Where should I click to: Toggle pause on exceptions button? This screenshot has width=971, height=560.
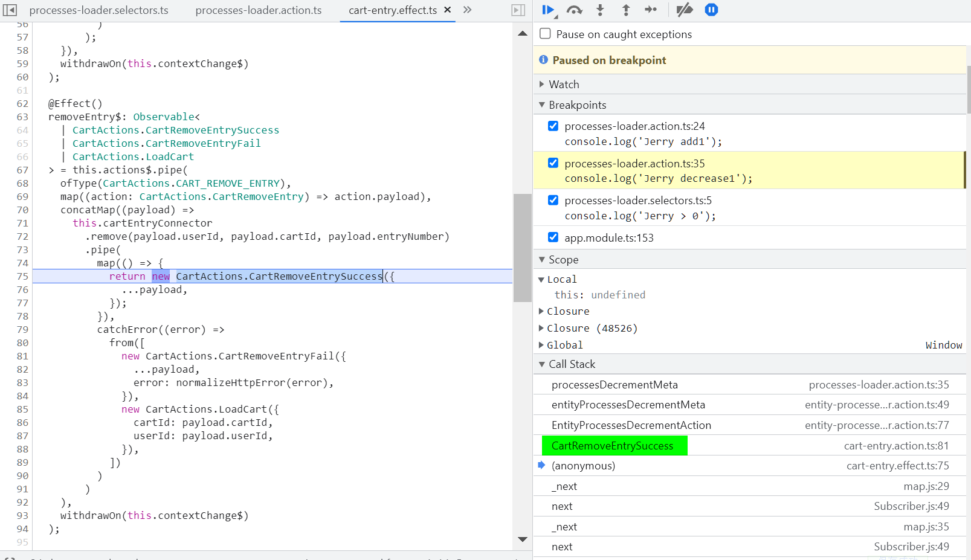712,10
